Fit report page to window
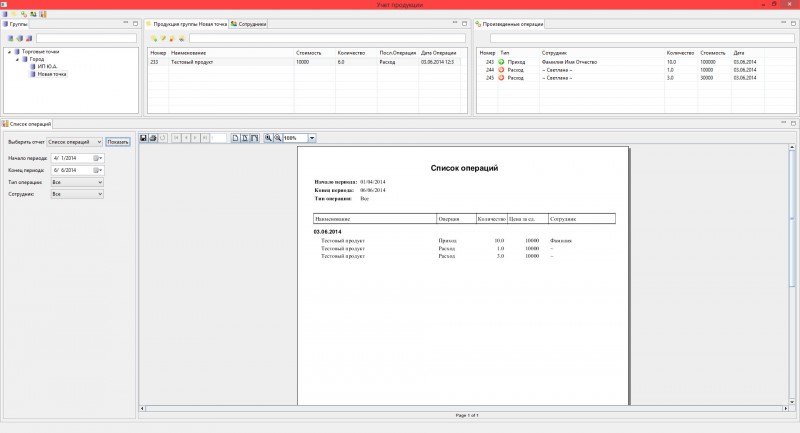 click(x=245, y=138)
